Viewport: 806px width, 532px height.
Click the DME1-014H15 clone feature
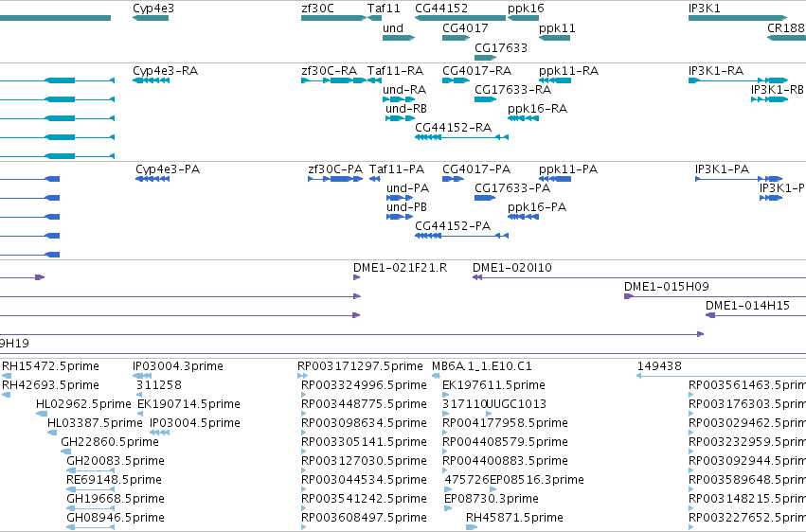point(756,315)
